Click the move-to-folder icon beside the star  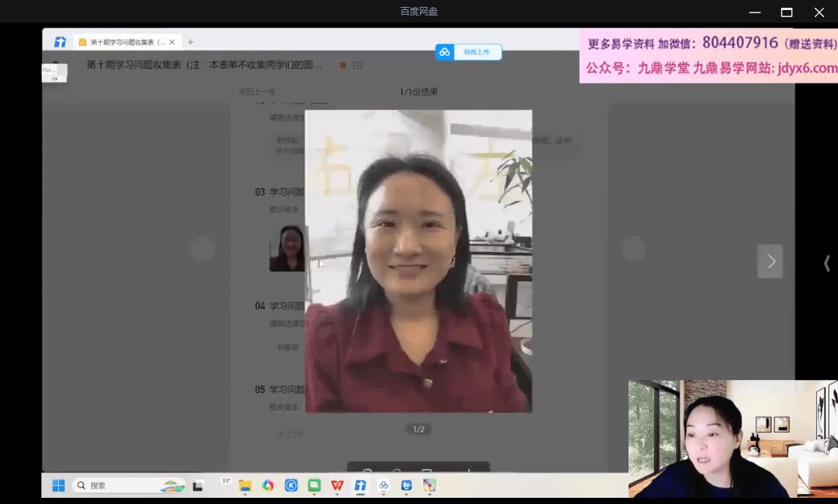358,65
